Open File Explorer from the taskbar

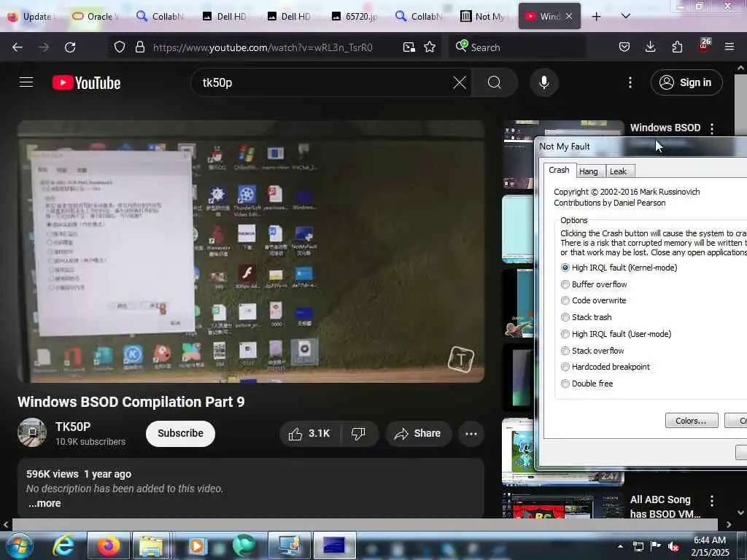(x=151, y=545)
